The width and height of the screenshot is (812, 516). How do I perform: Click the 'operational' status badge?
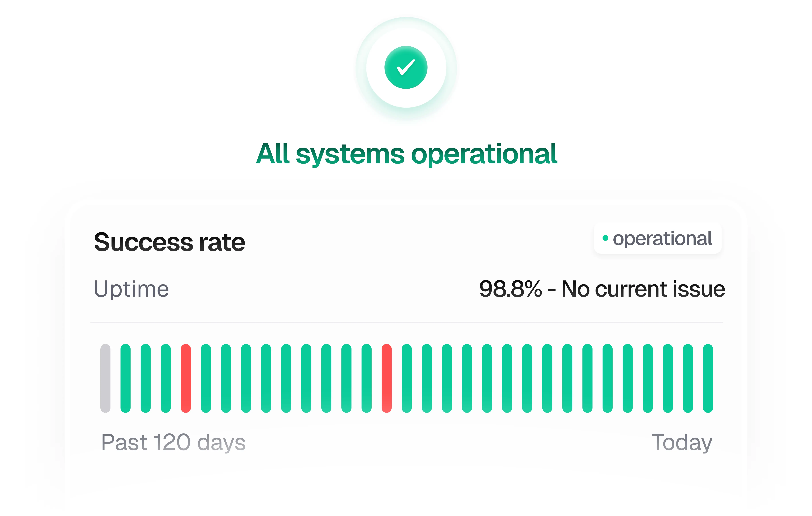tap(657, 238)
